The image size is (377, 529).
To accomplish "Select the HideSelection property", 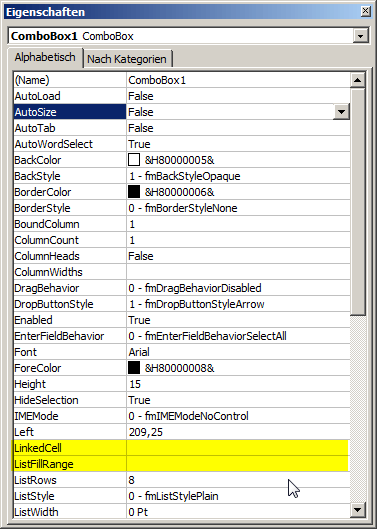I will pos(70,400).
